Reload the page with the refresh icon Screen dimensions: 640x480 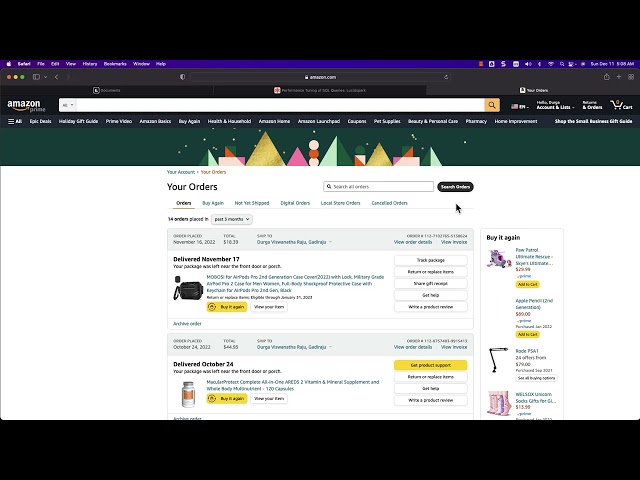(x=446, y=77)
